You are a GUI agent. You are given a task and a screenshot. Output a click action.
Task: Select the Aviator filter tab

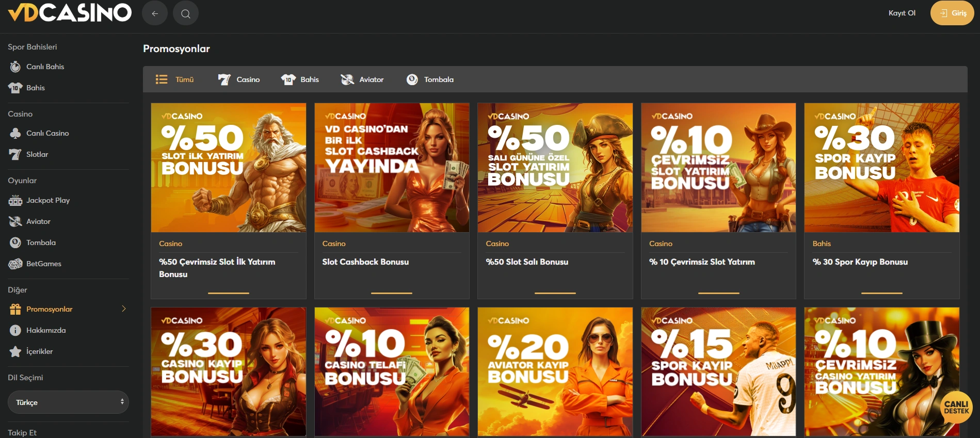[362, 79]
